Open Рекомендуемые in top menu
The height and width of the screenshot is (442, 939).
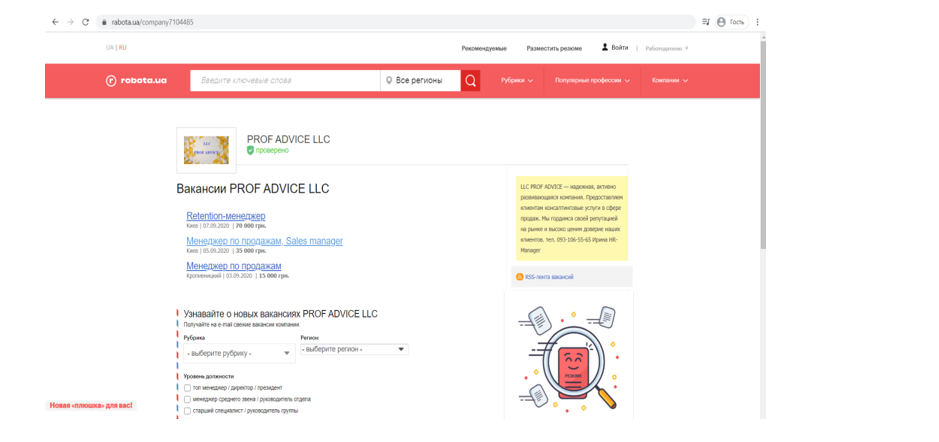click(x=484, y=49)
